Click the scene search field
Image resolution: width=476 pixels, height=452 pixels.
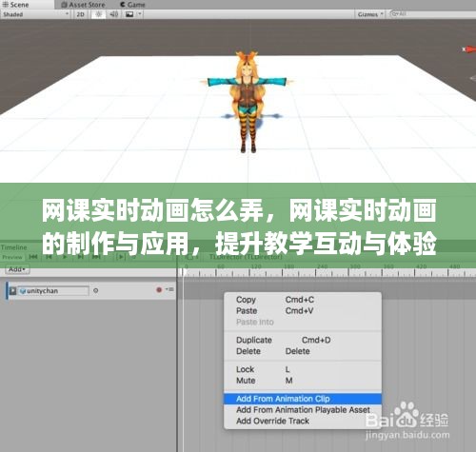point(432,14)
